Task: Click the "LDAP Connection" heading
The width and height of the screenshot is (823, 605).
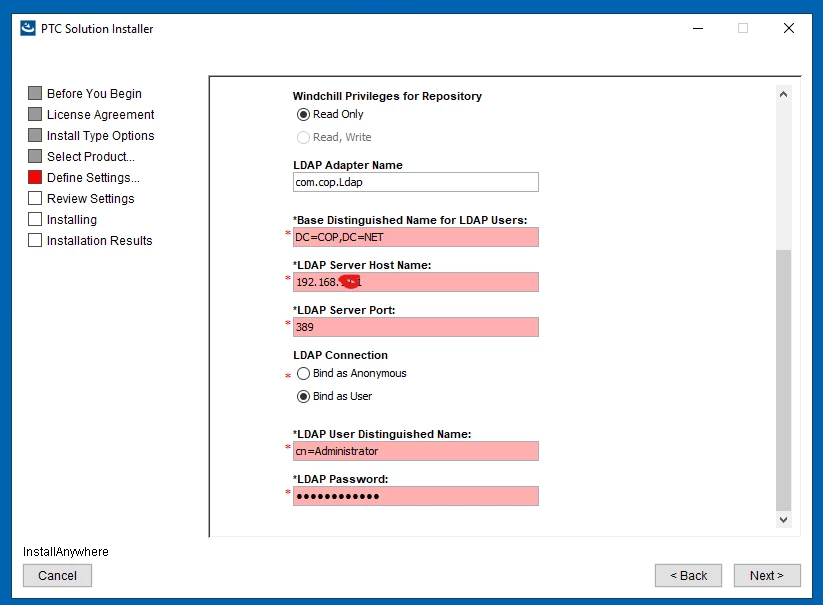Action: coord(340,355)
